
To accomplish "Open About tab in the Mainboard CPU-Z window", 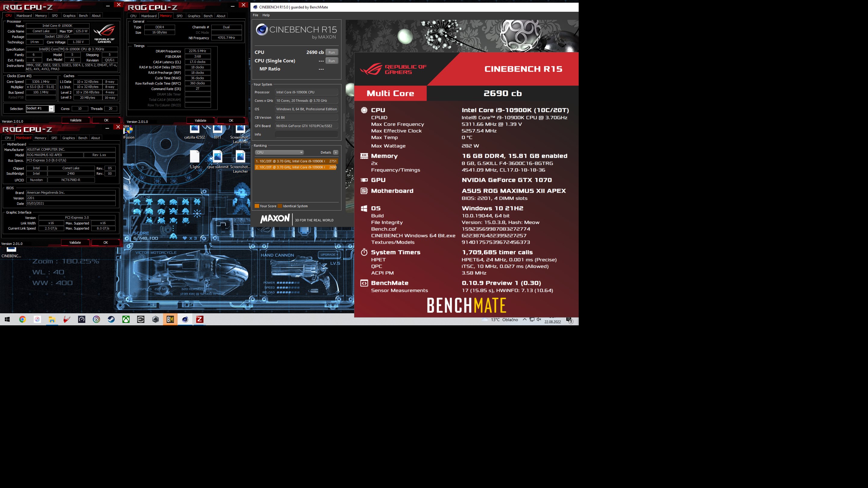I will (95, 138).
